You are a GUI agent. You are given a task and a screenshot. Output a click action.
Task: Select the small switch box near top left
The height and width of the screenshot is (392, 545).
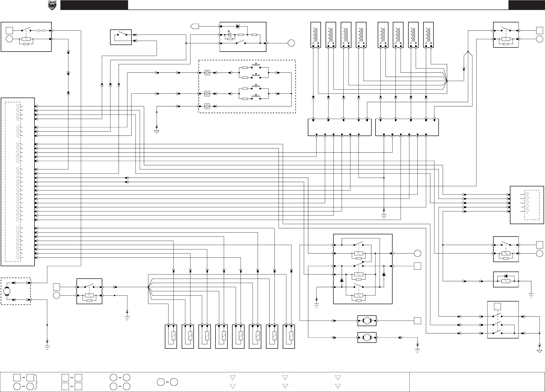tap(121, 37)
